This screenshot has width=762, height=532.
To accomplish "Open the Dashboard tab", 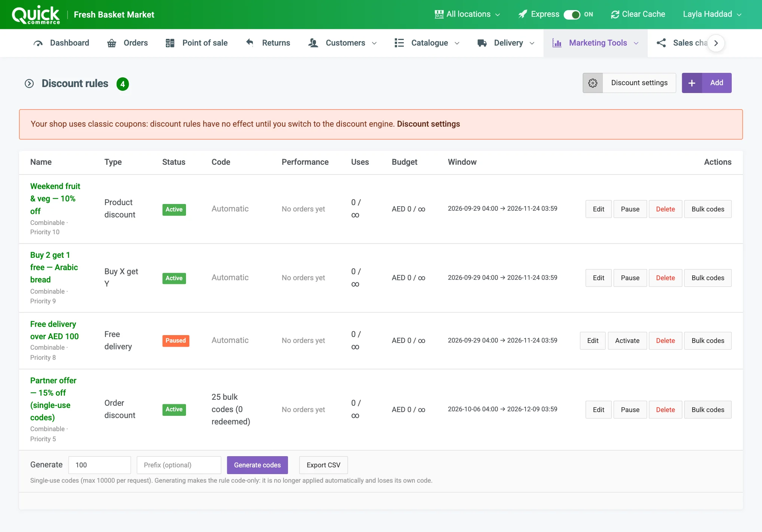I will [x=61, y=43].
